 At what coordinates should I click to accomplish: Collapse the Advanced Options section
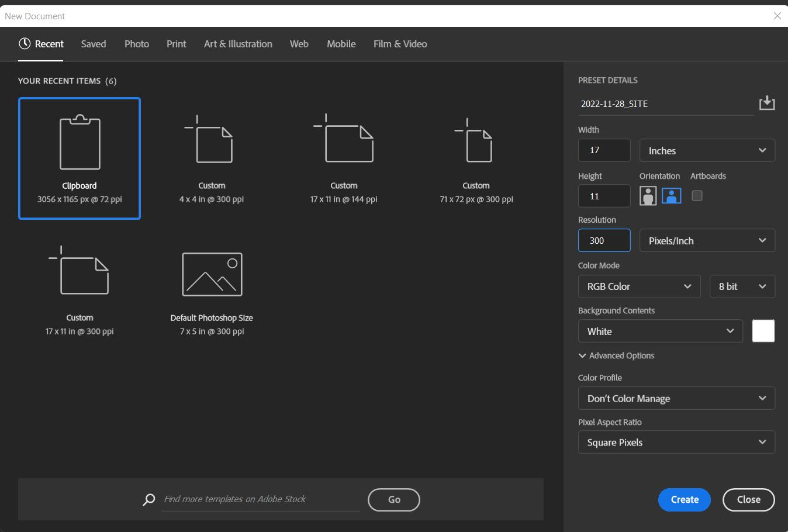click(x=616, y=355)
